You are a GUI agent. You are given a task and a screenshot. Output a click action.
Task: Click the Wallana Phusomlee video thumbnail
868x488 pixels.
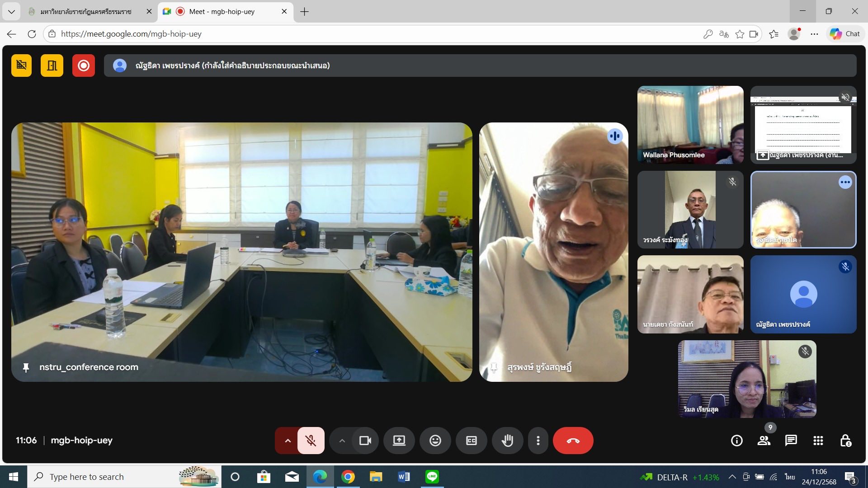coord(690,124)
